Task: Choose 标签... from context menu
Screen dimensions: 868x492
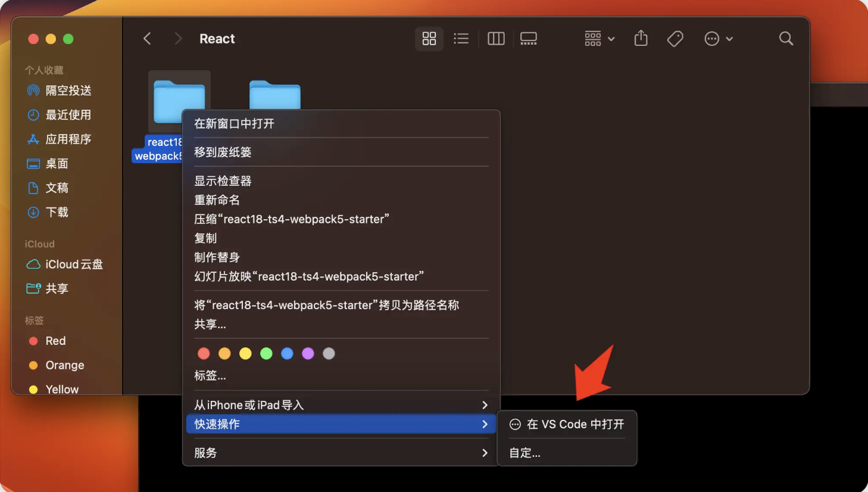Action: pos(341,376)
